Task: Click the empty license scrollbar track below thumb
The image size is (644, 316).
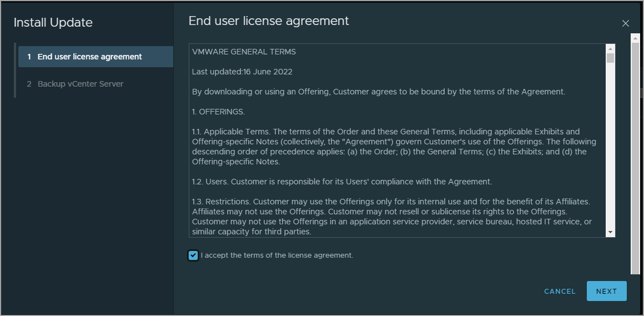Action: point(610,146)
